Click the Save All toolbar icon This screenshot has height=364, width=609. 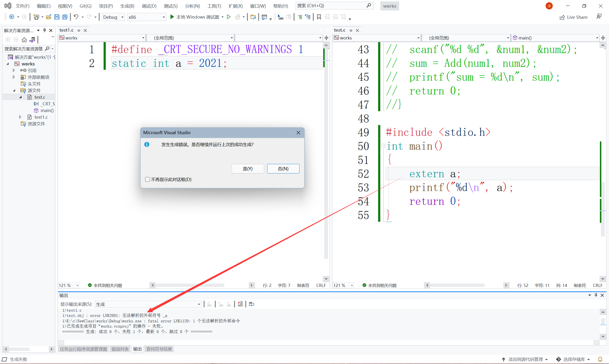pos(65,17)
